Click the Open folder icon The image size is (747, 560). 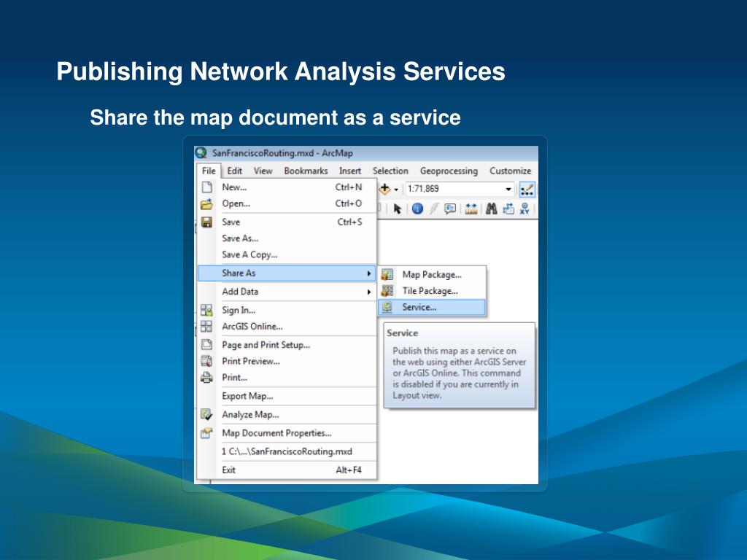[206, 204]
